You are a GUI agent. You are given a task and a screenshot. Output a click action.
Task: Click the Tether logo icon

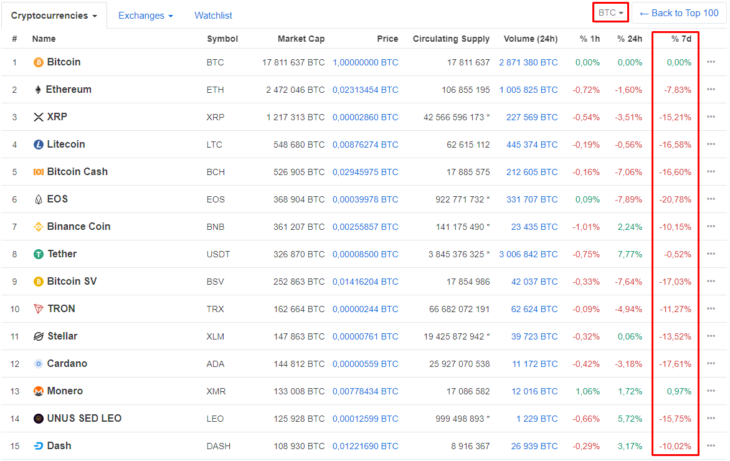coord(38,254)
